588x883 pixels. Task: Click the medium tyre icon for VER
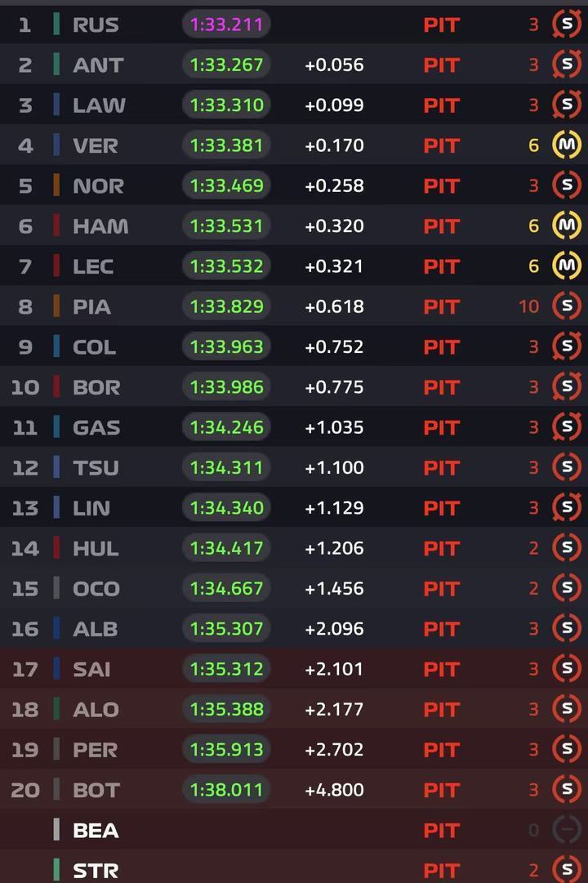point(567,145)
